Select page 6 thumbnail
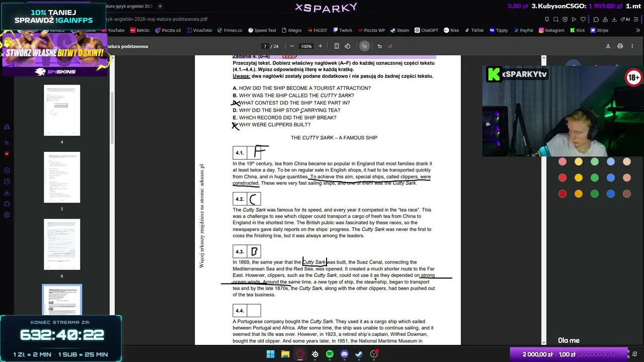The width and height of the screenshot is (644, 362). [62, 244]
